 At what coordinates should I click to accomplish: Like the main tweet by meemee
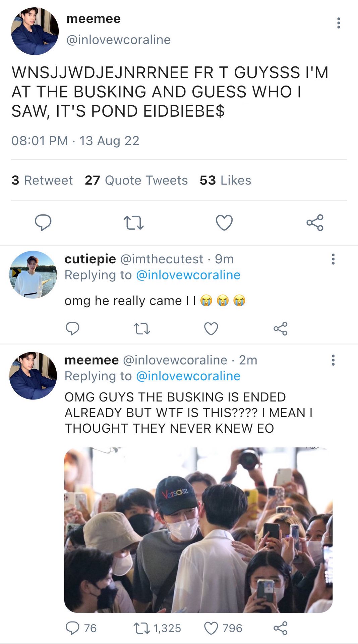(x=224, y=222)
